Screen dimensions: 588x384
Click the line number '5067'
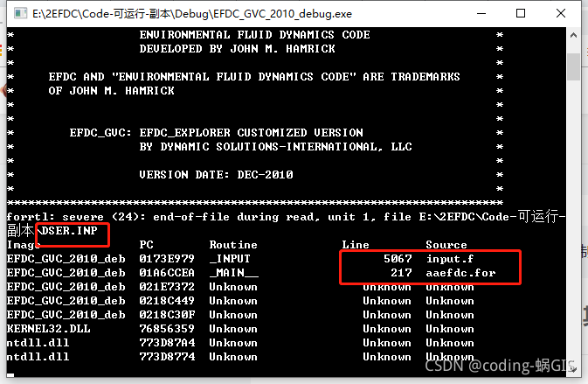point(398,258)
